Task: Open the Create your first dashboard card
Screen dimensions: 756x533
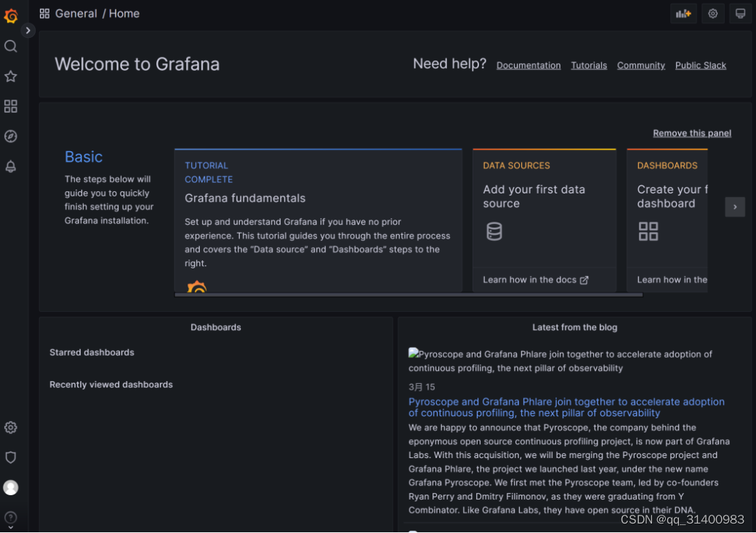Action: click(x=667, y=220)
